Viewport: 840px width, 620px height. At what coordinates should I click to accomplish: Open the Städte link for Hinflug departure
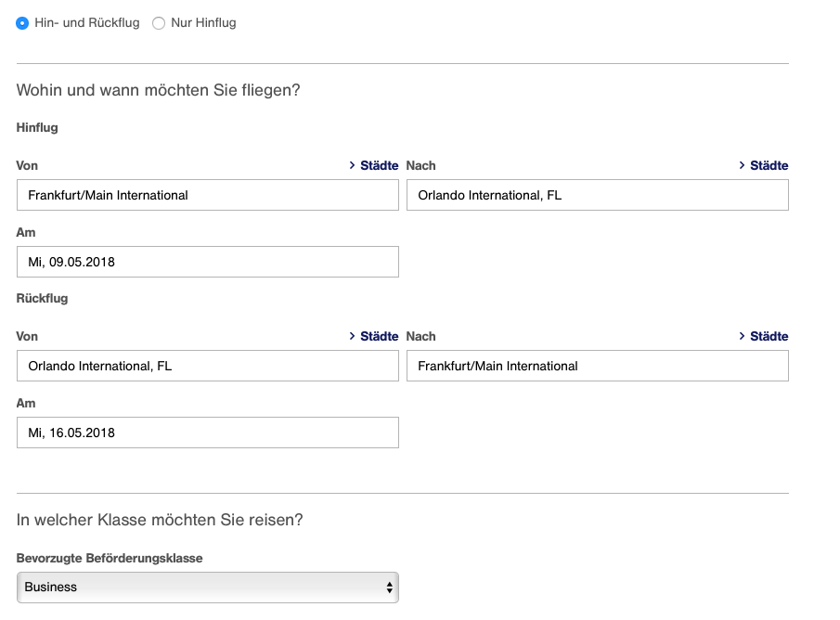tap(379, 165)
